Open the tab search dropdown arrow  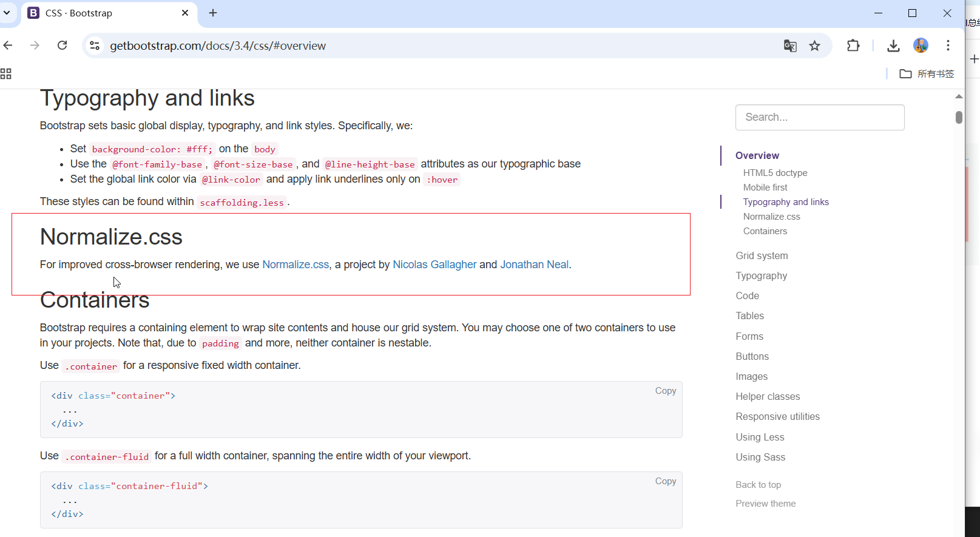[x=7, y=13]
